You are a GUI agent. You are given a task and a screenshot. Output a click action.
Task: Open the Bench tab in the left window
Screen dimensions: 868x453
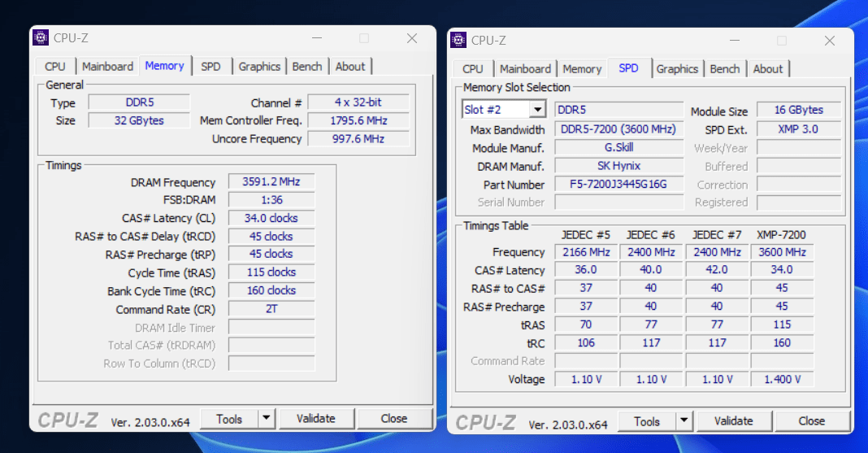(x=307, y=67)
